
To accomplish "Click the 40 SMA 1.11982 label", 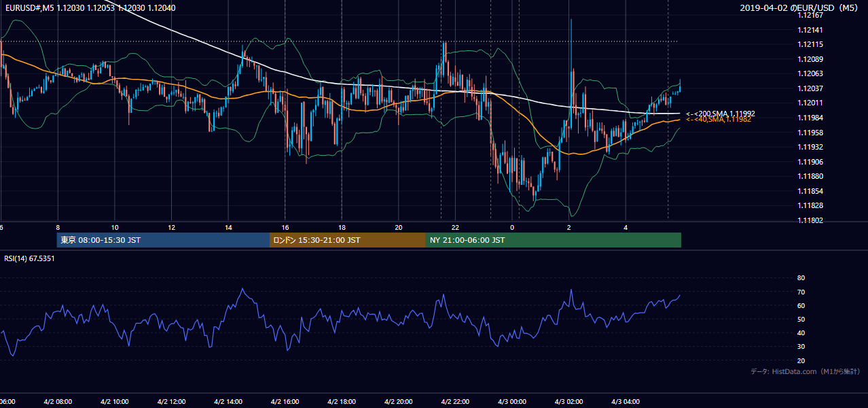I will click(x=719, y=119).
